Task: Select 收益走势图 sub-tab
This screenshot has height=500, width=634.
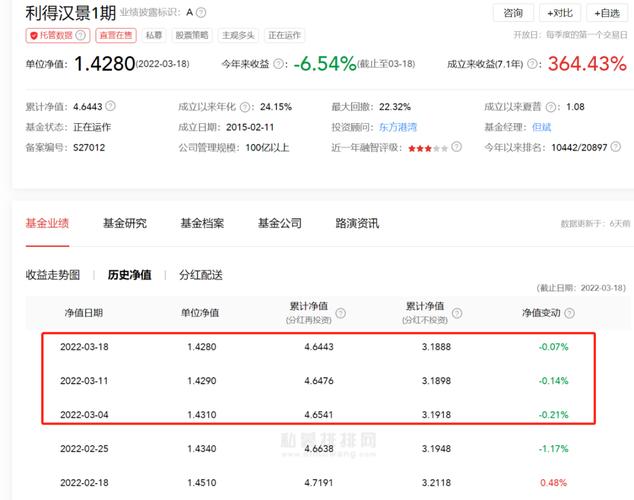Action: pyautogui.click(x=53, y=275)
